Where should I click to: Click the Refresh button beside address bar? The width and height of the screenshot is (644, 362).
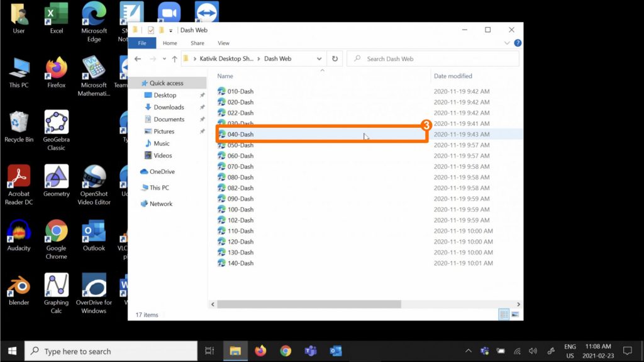coord(335,59)
